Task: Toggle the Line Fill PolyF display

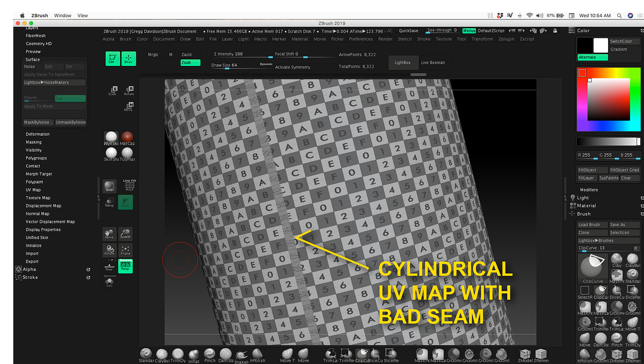Action: (x=129, y=186)
